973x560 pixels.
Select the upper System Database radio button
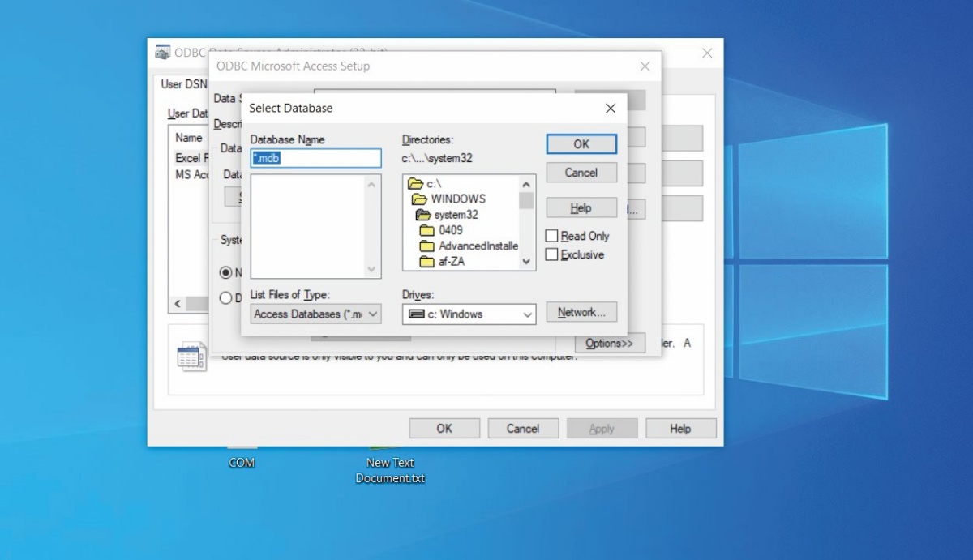(226, 273)
